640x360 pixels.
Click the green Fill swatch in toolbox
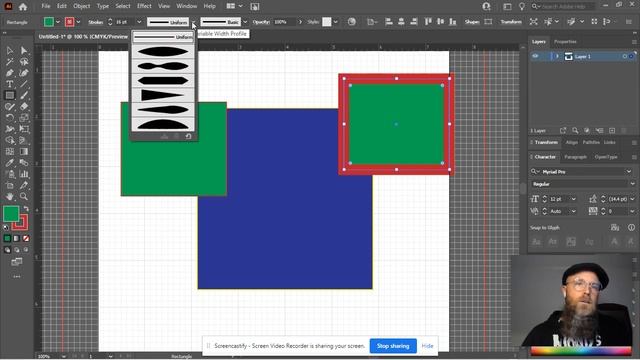click(x=11, y=213)
